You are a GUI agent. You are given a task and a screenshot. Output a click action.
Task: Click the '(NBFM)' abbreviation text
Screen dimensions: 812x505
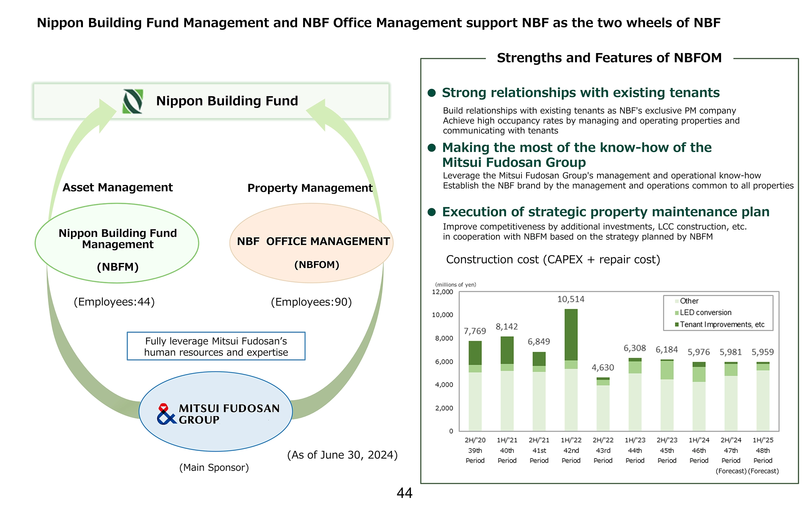point(118,267)
